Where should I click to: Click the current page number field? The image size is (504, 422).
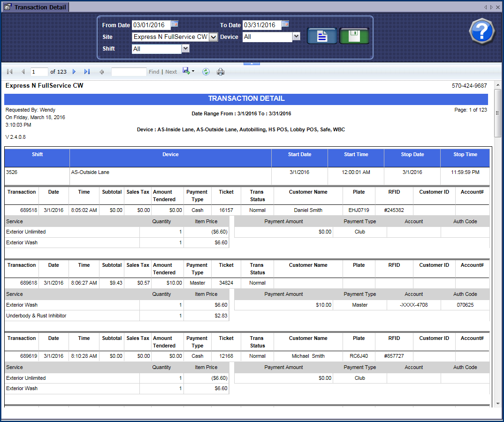[39, 72]
